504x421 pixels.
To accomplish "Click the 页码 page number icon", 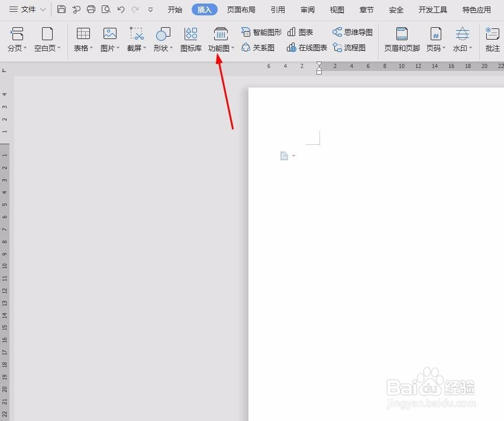I will click(436, 34).
